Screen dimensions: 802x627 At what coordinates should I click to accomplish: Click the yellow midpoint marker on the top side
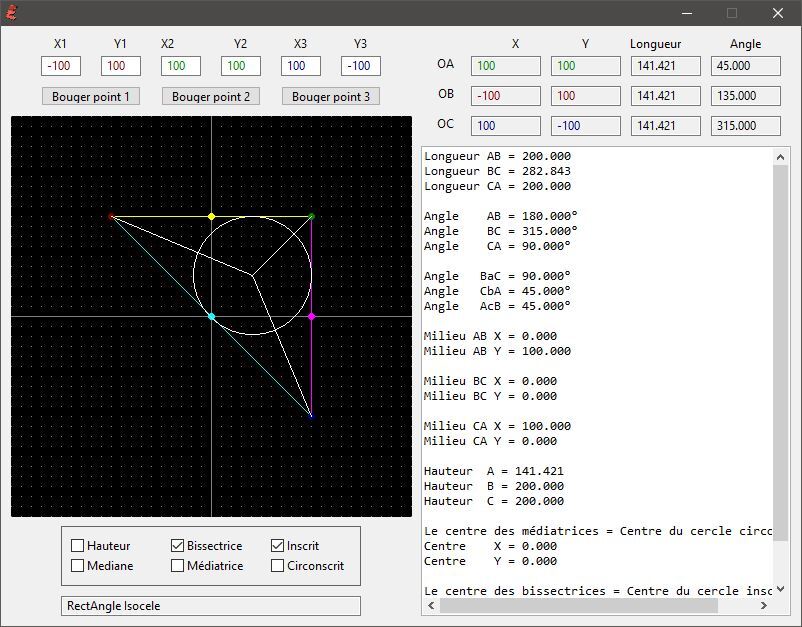(211, 216)
